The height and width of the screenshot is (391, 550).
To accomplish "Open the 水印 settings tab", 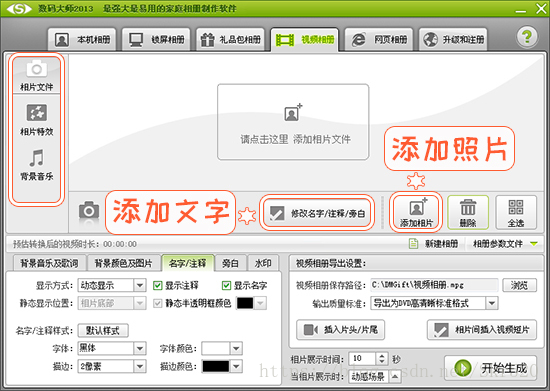I will [263, 263].
